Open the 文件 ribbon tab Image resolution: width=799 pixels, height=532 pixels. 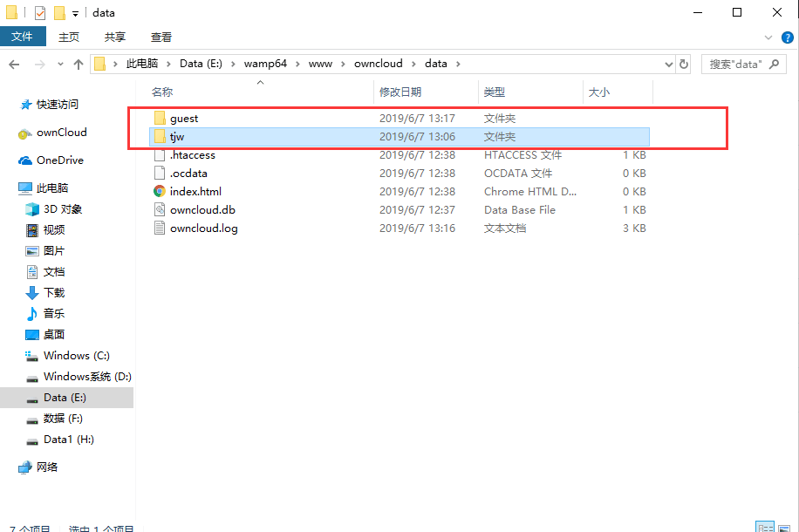click(23, 37)
